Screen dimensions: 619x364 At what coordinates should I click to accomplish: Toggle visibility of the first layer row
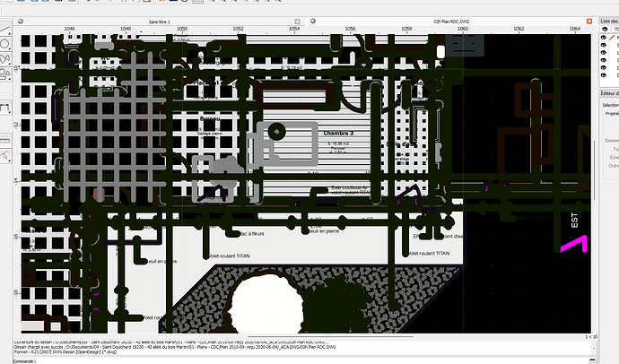(x=604, y=38)
